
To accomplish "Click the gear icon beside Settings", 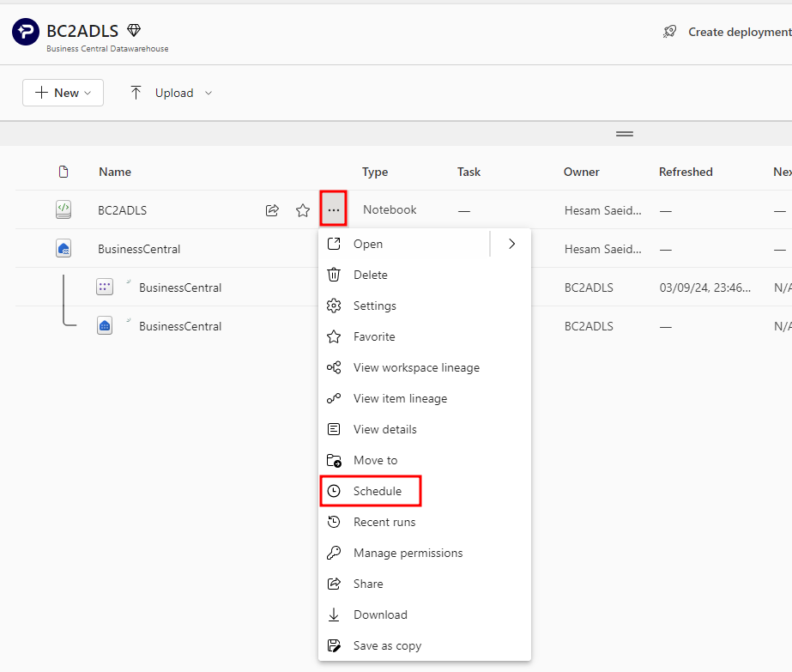I will pyautogui.click(x=334, y=306).
